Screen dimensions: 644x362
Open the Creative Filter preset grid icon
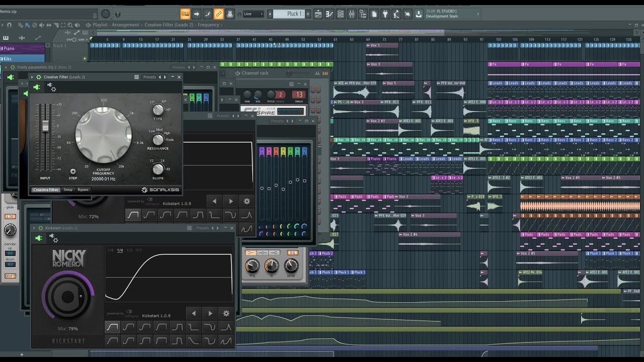point(136,77)
